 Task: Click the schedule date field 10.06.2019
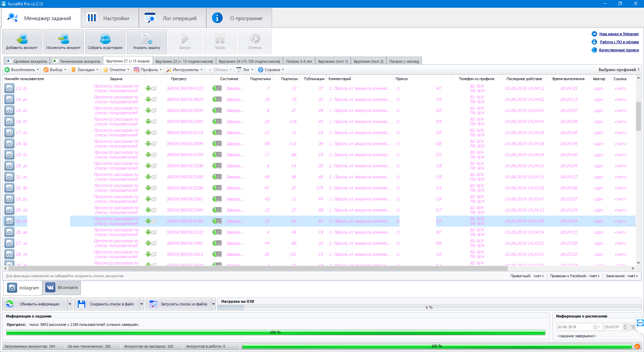579,327
